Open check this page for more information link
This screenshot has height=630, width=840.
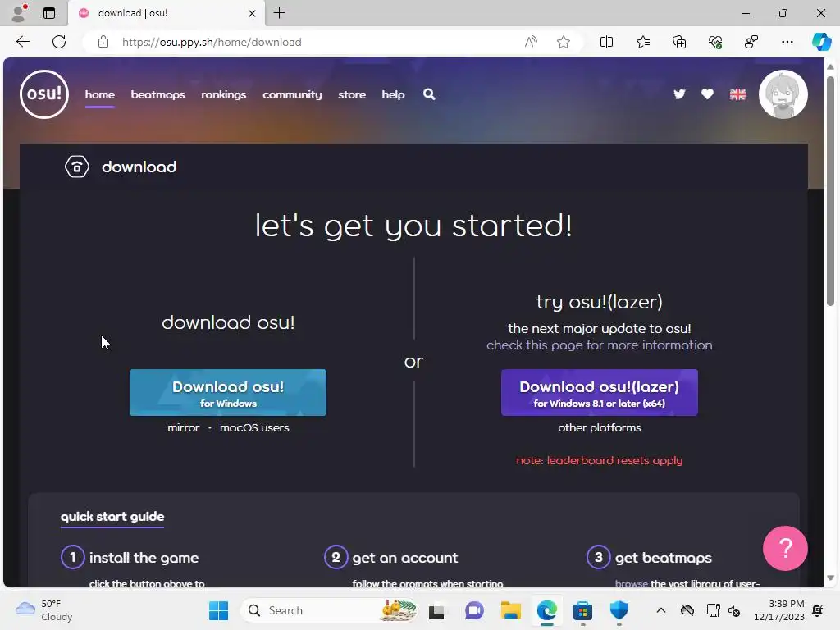coord(600,345)
